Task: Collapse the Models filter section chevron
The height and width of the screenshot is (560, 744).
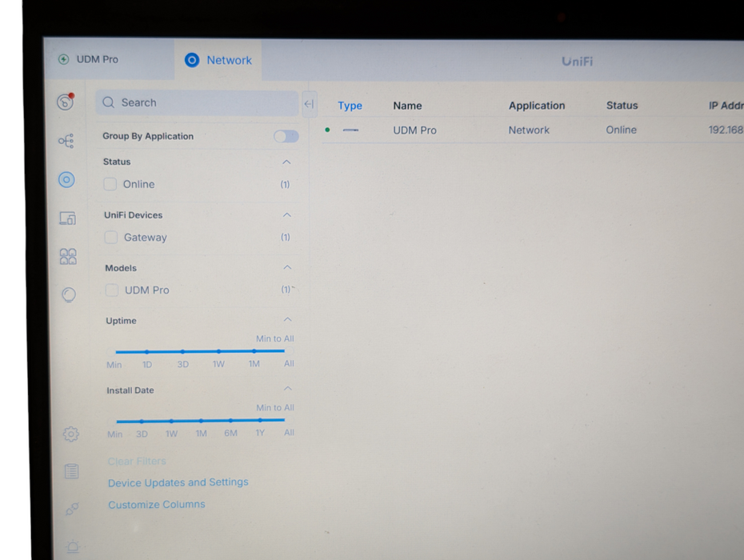Action: 287,267
